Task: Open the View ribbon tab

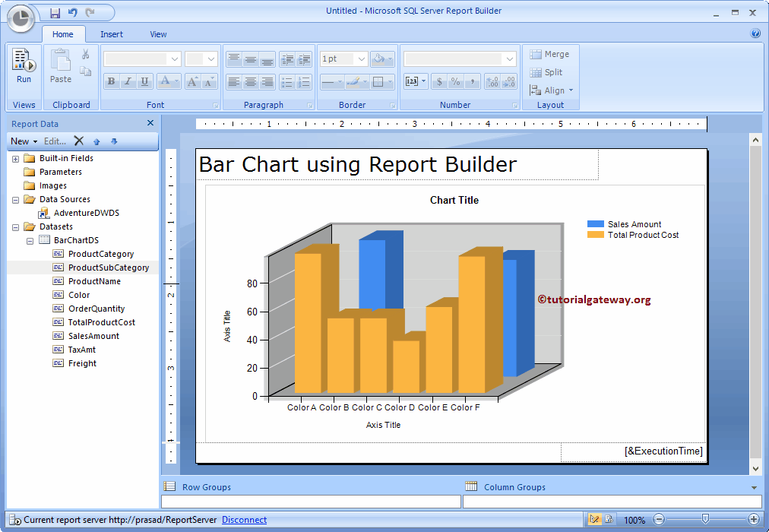Action: [158, 33]
